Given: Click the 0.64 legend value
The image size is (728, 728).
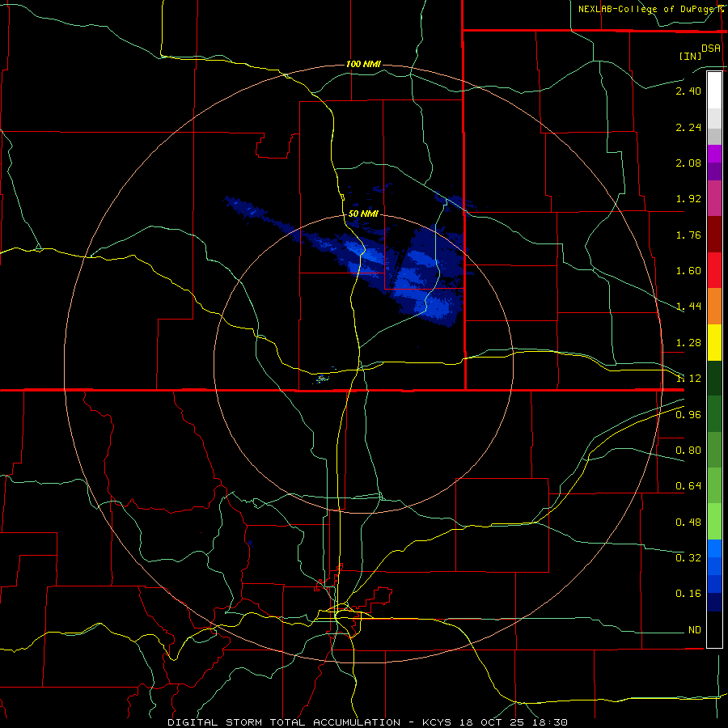Looking at the screenshot, I should 688,486.
